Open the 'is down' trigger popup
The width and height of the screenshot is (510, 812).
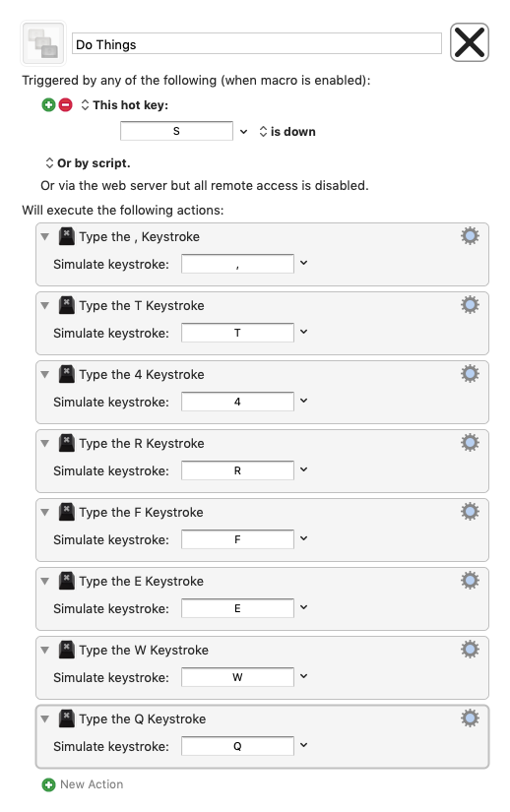[x=287, y=132]
